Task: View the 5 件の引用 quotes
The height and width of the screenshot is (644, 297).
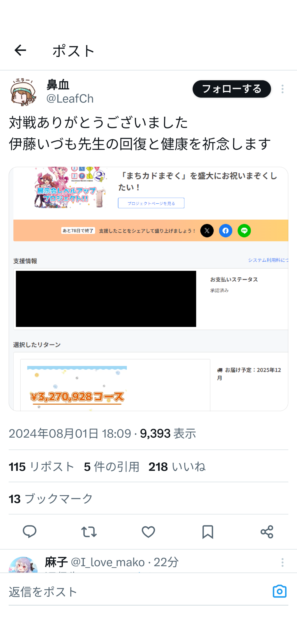Action: coord(112,467)
